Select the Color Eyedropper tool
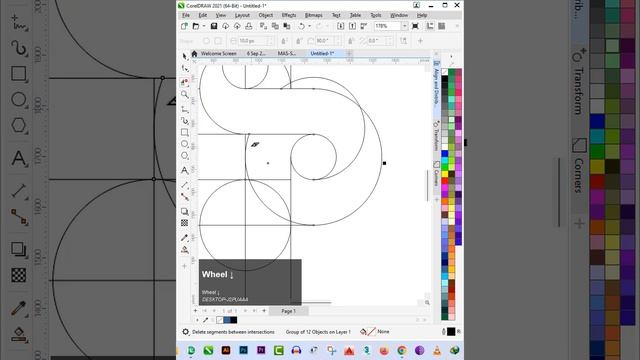This screenshot has width=640, height=360. [x=185, y=238]
